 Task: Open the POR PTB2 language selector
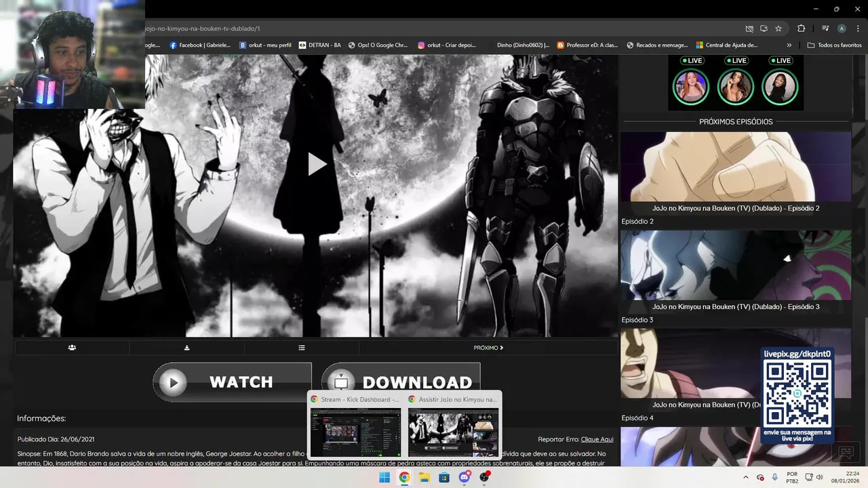pyautogui.click(x=791, y=477)
